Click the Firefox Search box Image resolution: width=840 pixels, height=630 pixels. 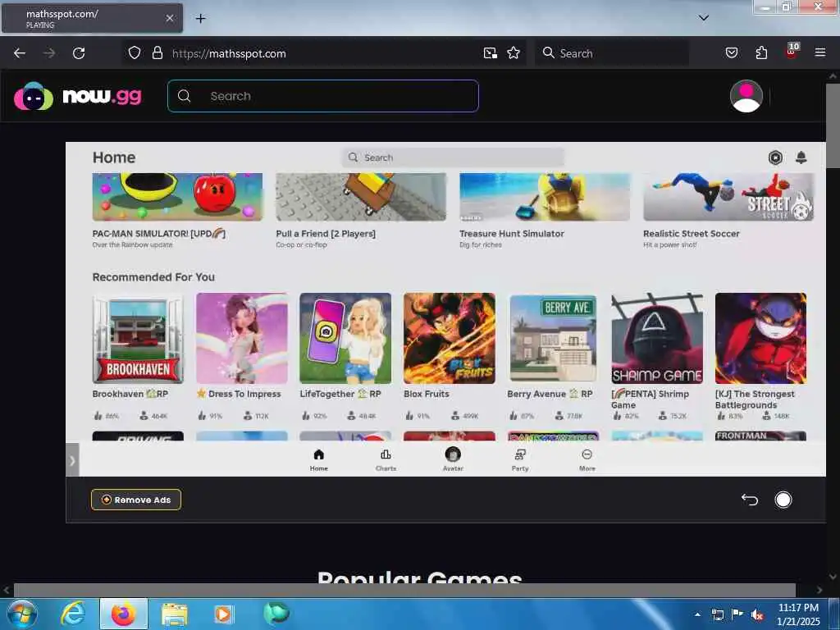612,53
